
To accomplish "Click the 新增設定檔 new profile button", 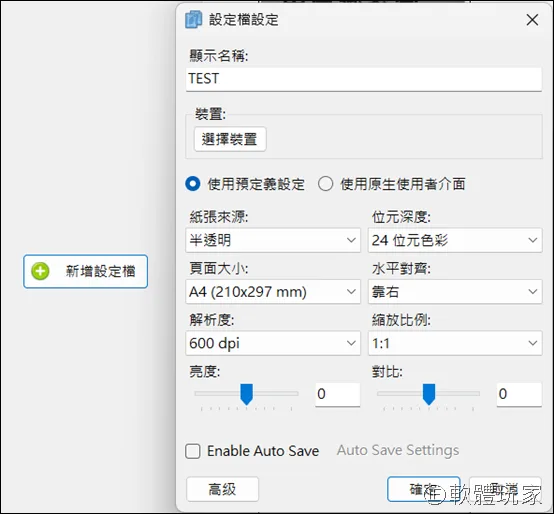I will click(86, 271).
